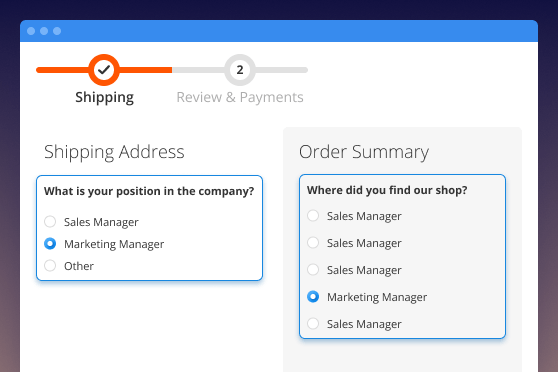Click the first window control dot
Screen dimensions: 558x372
click(x=31, y=31)
